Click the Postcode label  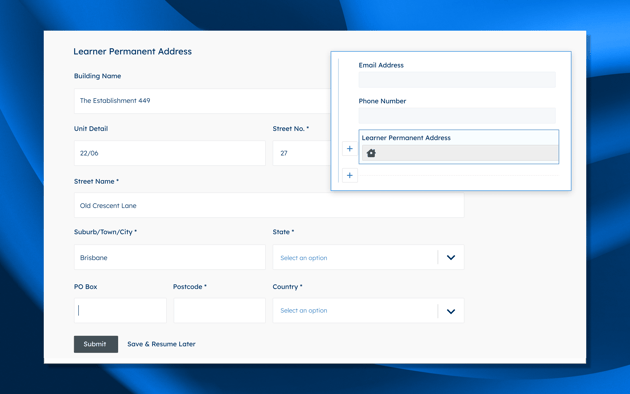click(190, 287)
